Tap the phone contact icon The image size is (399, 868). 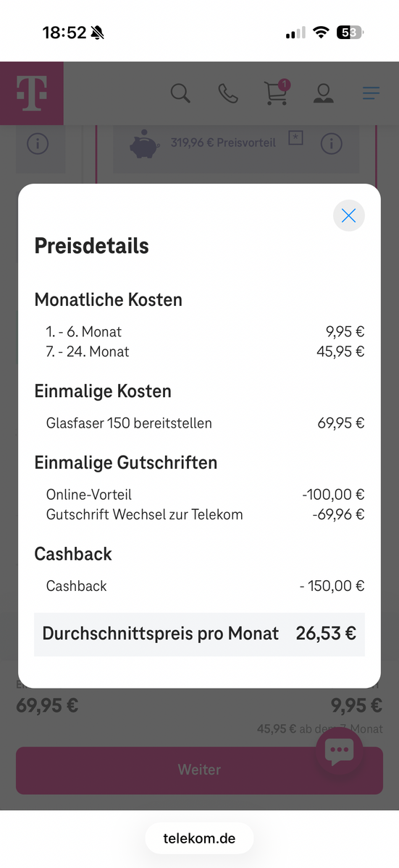[x=228, y=93]
